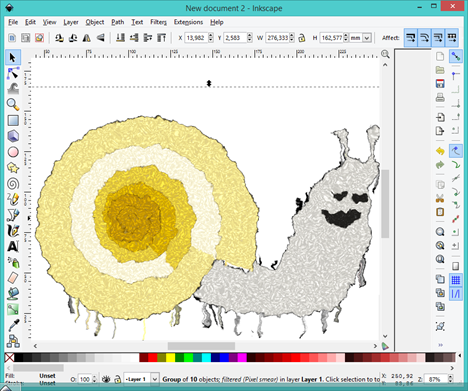
Task: Open the Object menu
Action: [95, 22]
